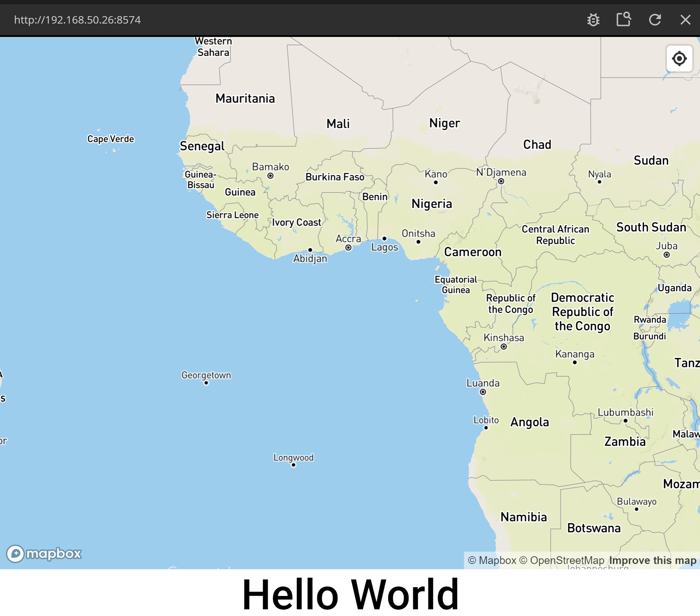Click the Angola country label
The width and height of the screenshot is (700, 616).
[529, 422]
